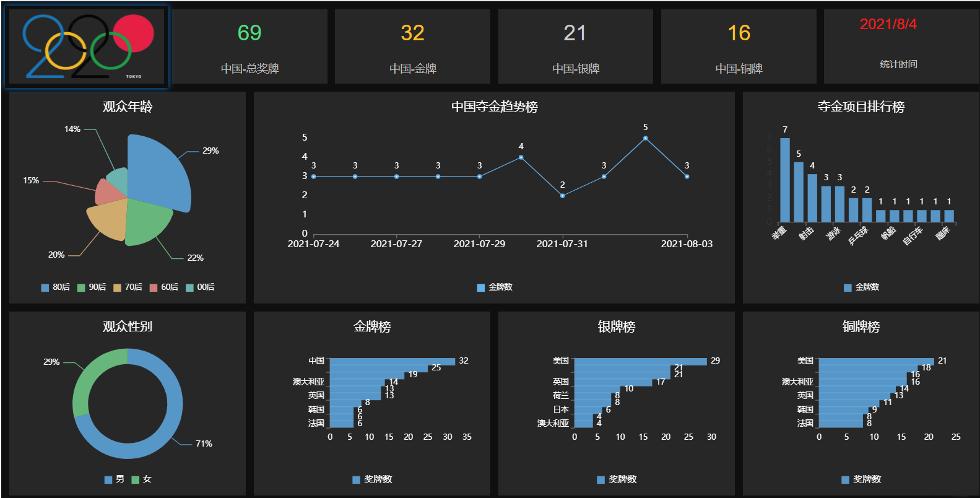Click the 铜牌榜 chart title
Screen dimensions: 980x498
861,326
